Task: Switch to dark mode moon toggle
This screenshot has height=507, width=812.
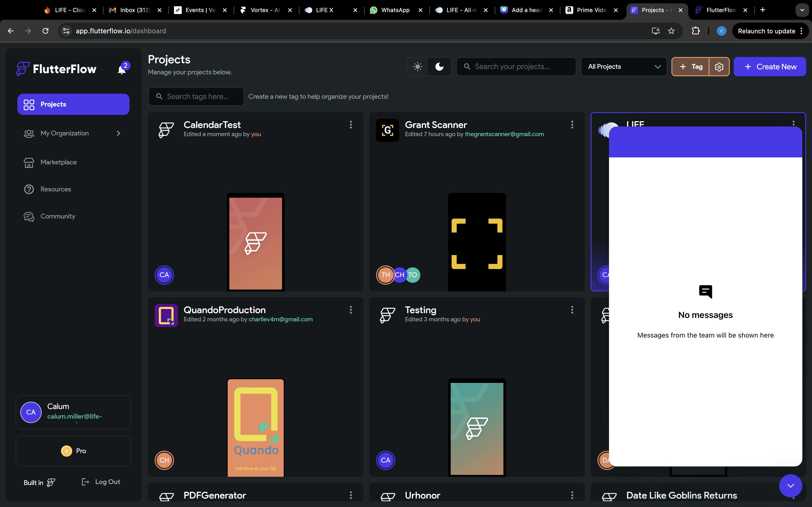Action: click(439, 67)
